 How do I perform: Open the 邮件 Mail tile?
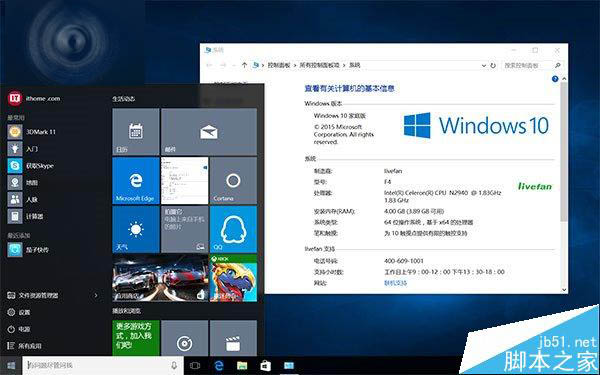[209, 132]
